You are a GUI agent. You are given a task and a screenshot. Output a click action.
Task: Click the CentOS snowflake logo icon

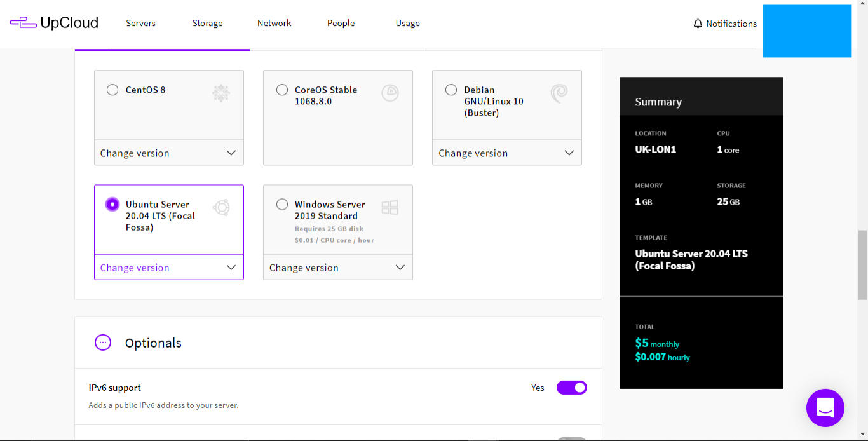(220, 93)
